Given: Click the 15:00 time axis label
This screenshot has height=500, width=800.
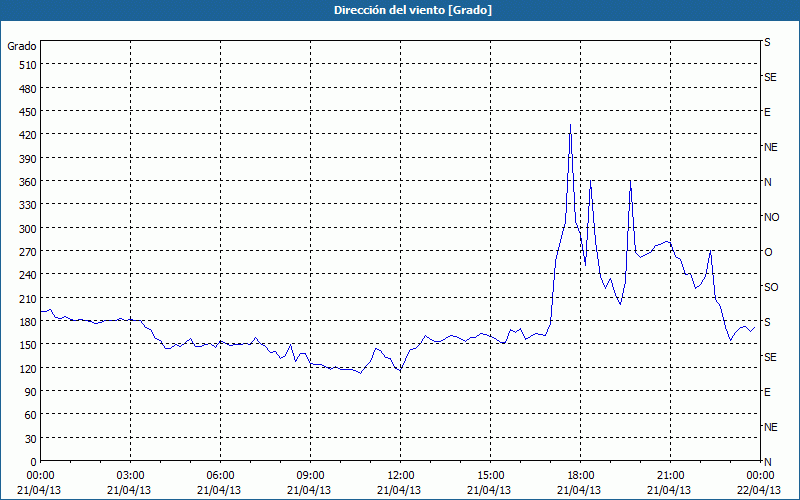Looking at the screenshot, I should pyautogui.click(x=490, y=476).
